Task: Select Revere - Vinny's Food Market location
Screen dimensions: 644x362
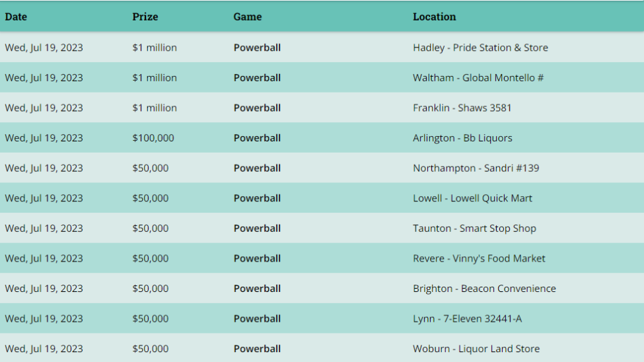Action: (x=479, y=258)
